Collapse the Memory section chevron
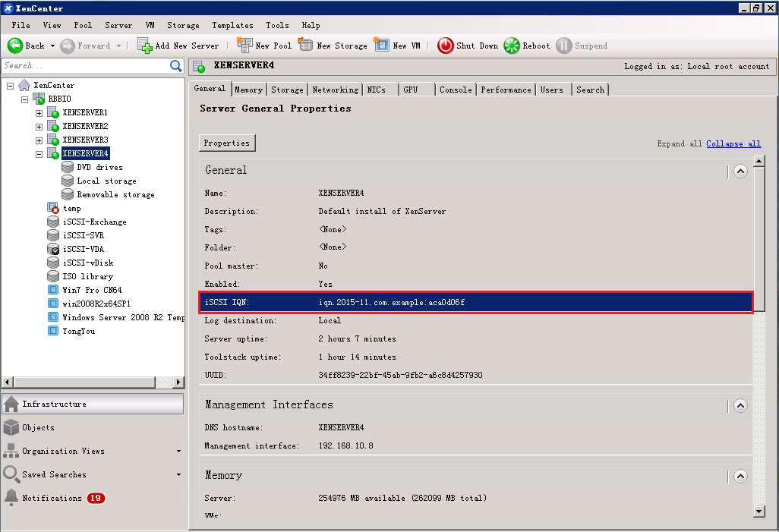The image size is (779, 532). point(740,477)
